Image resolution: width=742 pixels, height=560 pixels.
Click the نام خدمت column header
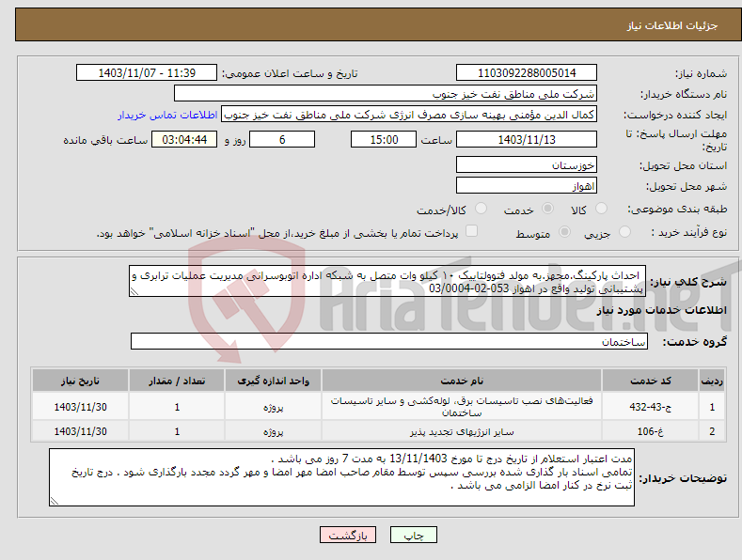[x=462, y=381]
